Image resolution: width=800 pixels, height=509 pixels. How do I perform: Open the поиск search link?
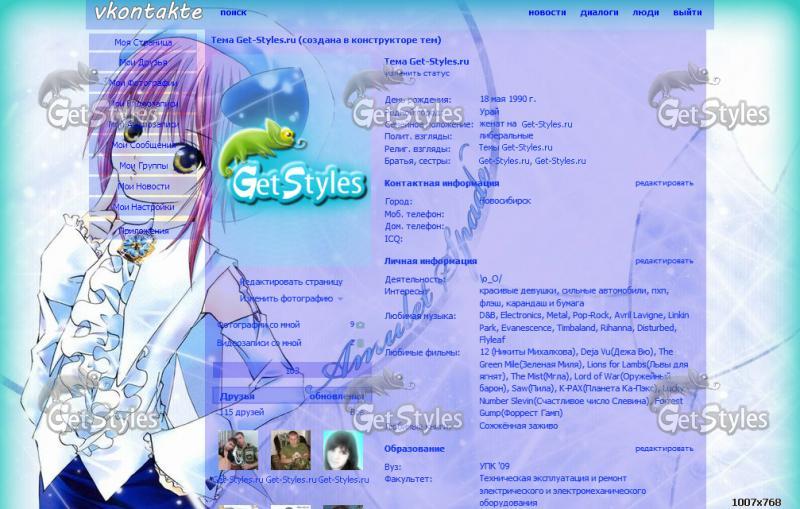[233, 12]
